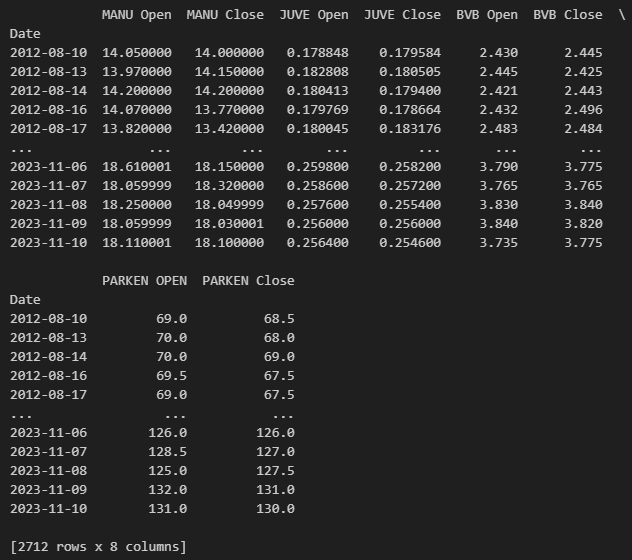Select the value 0.183176

410,129
